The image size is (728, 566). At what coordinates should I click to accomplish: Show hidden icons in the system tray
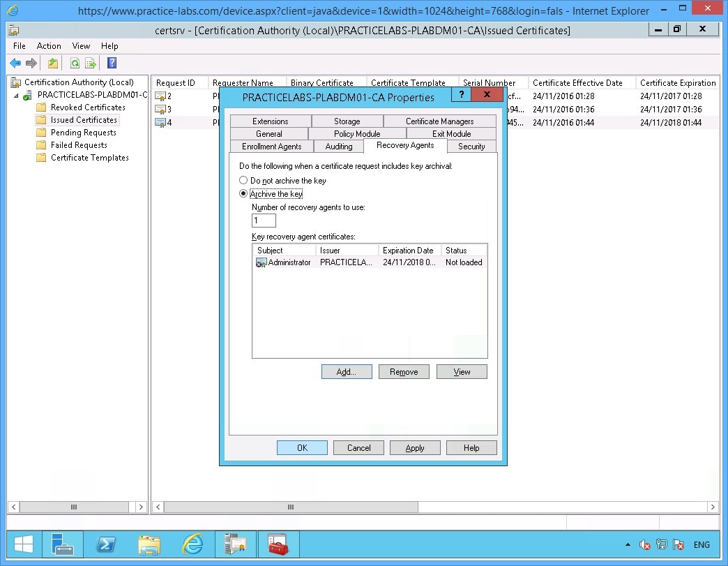tap(627, 544)
